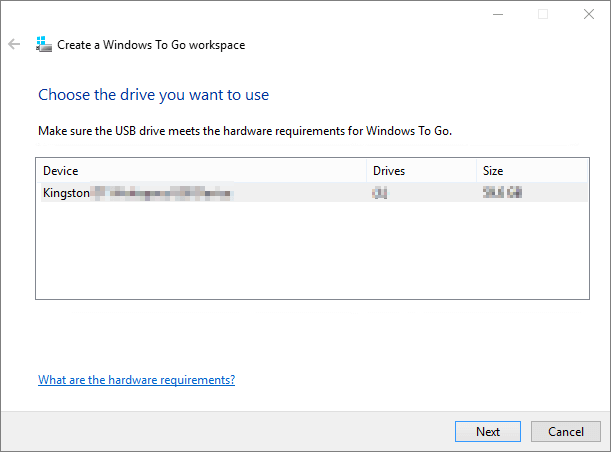Open the hardware requirements help link
Screen dimensions: 611x452
point(136,380)
